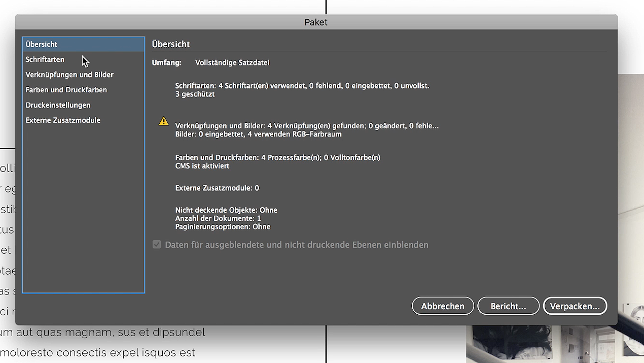Select the Druckeinstellungen category
The height and width of the screenshot is (363, 644).
[x=58, y=105]
